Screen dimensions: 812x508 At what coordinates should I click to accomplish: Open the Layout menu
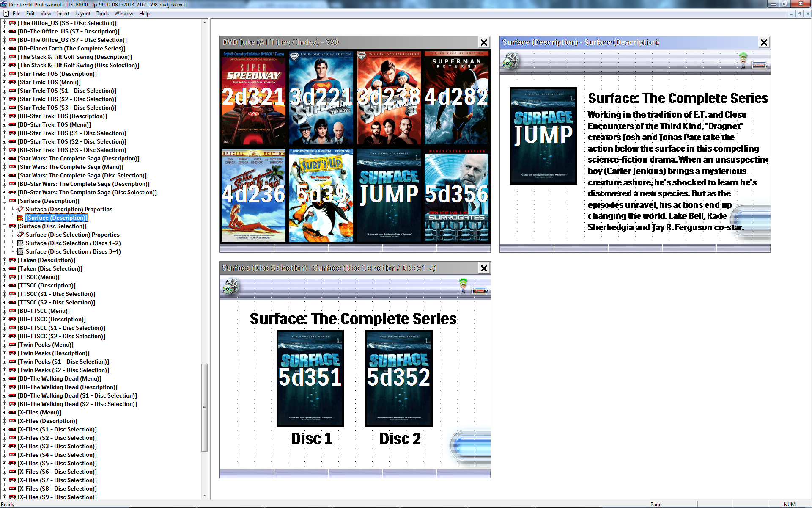83,14
